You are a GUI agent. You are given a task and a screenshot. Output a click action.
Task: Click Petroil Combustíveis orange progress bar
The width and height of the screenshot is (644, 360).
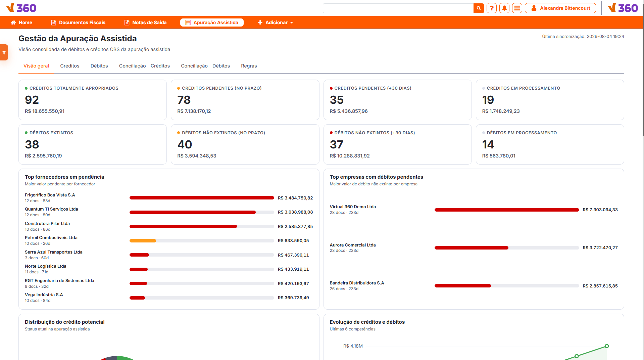pyautogui.click(x=143, y=241)
